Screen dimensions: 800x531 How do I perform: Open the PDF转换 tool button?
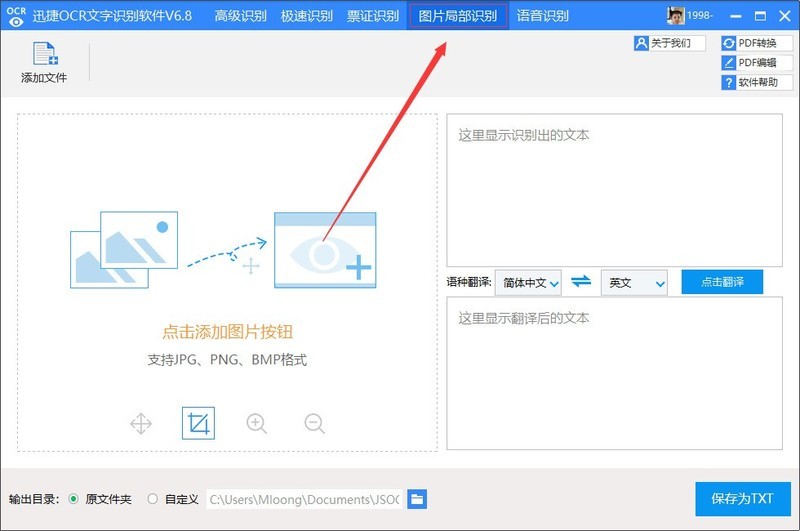757,43
